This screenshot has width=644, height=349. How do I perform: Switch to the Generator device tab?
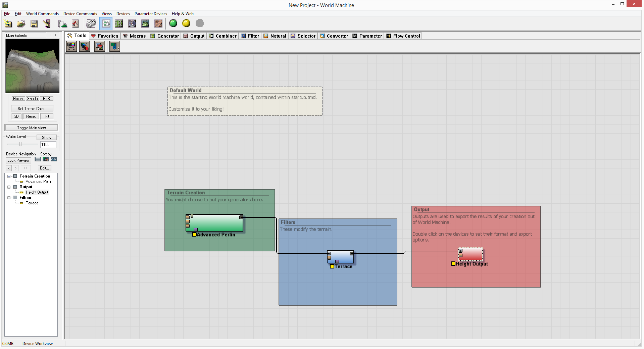(x=165, y=36)
